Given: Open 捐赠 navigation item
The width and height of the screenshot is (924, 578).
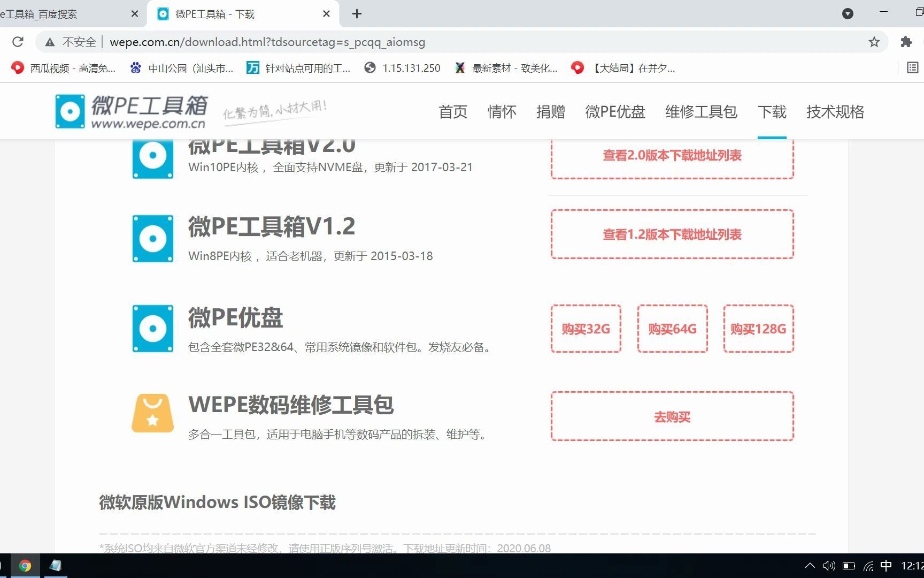Looking at the screenshot, I should 551,111.
